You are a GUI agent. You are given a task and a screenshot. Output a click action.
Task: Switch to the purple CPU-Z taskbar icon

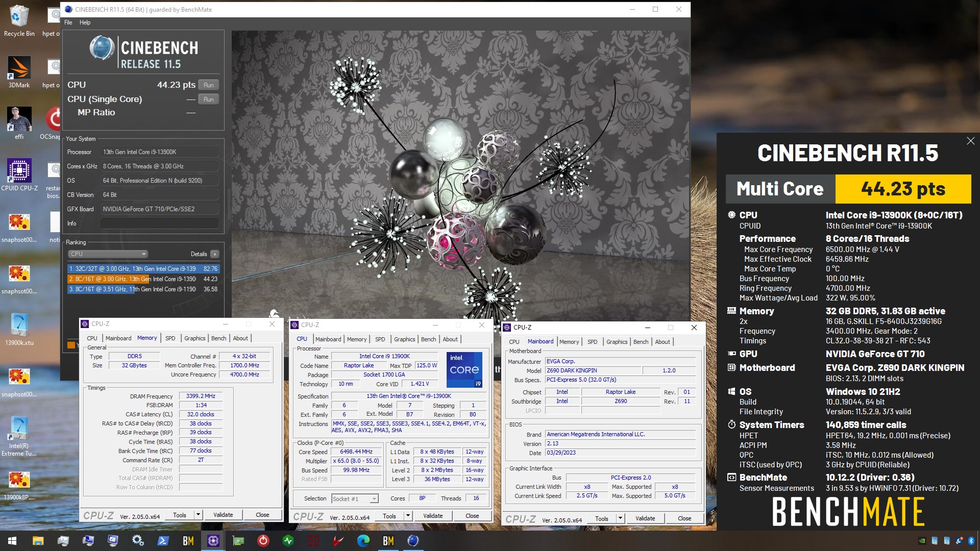click(x=213, y=541)
